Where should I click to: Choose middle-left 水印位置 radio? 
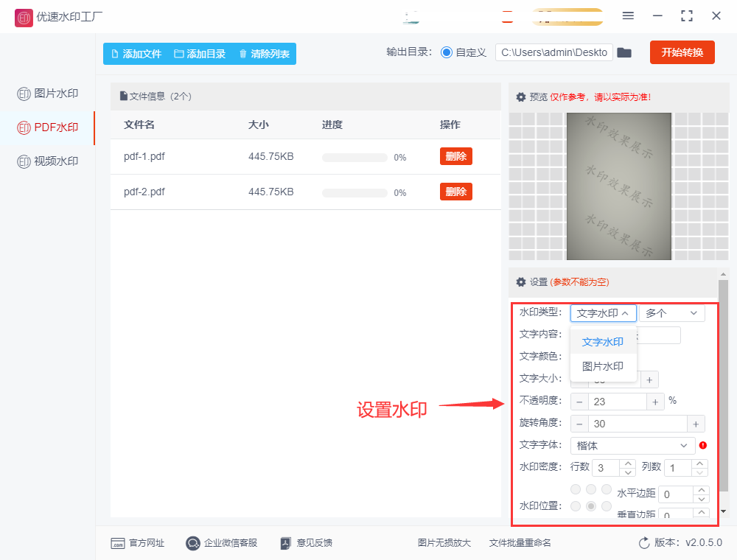coord(576,506)
